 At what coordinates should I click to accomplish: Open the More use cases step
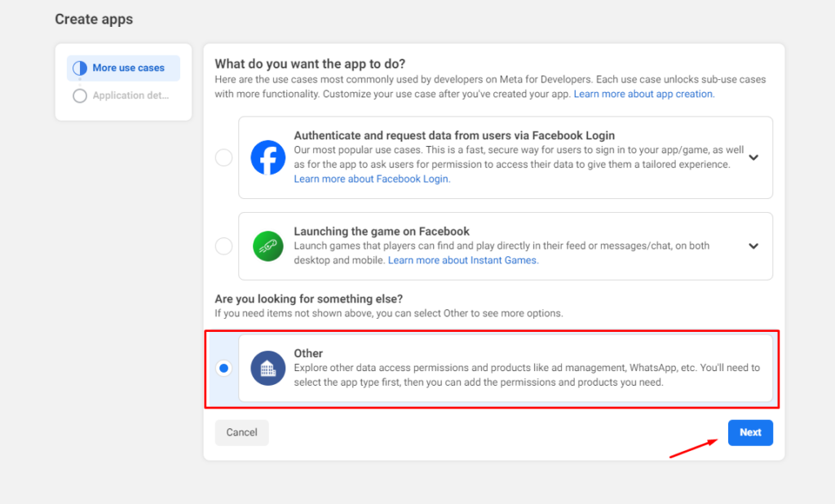[x=128, y=69]
